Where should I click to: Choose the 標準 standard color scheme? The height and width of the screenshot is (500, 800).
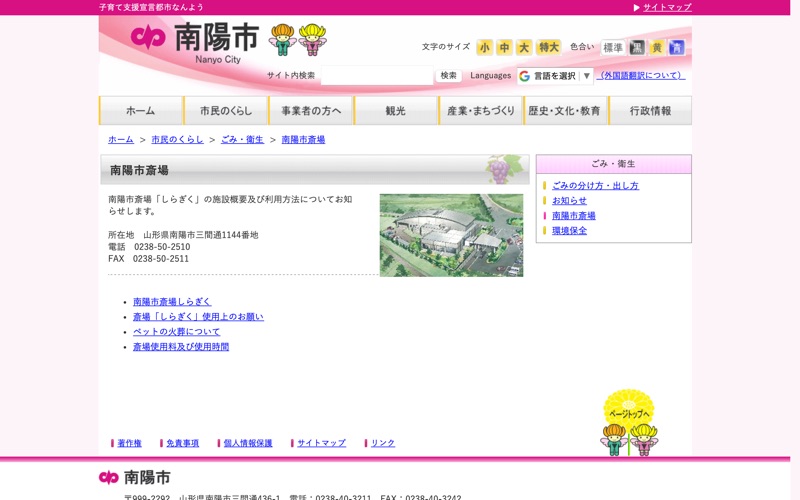point(613,47)
